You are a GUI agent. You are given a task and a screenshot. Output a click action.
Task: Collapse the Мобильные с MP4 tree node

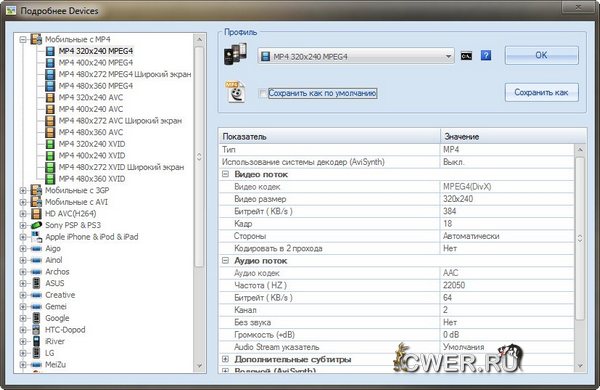(x=23, y=39)
